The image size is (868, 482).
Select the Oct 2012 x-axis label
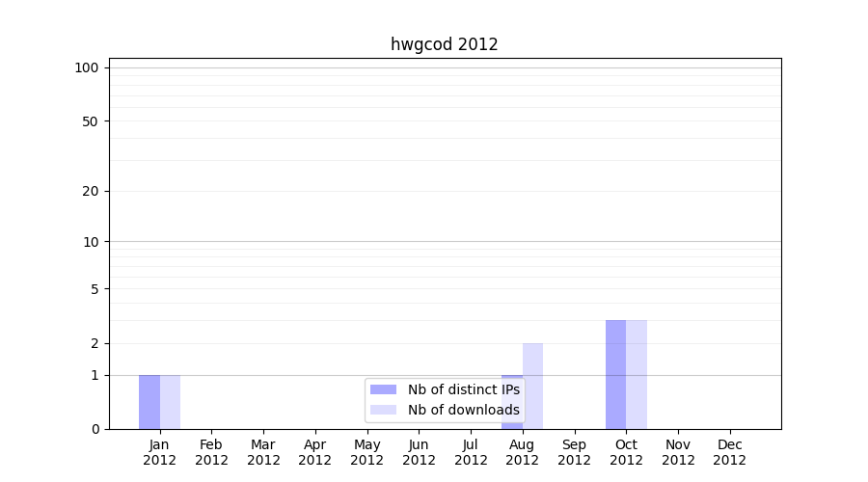pyautogui.click(x=626, y=452)
